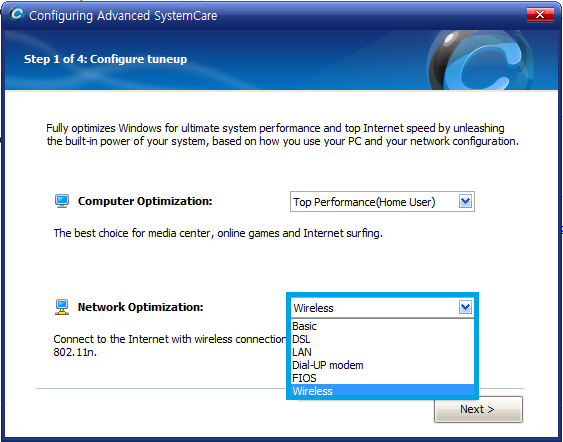563x442 pixels.
Task: Click the Computer Optimization monitor icon
Action: click(x=62, y=201)
